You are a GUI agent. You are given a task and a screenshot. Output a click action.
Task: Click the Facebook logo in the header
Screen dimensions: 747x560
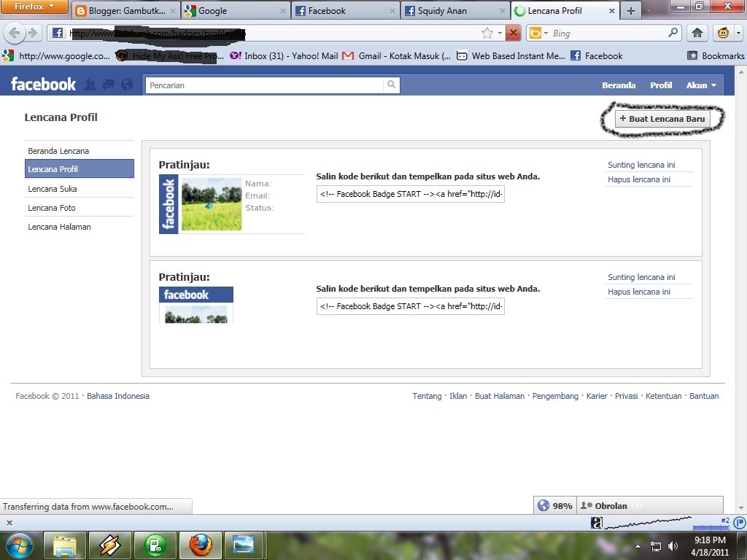[x=43, y=85]
